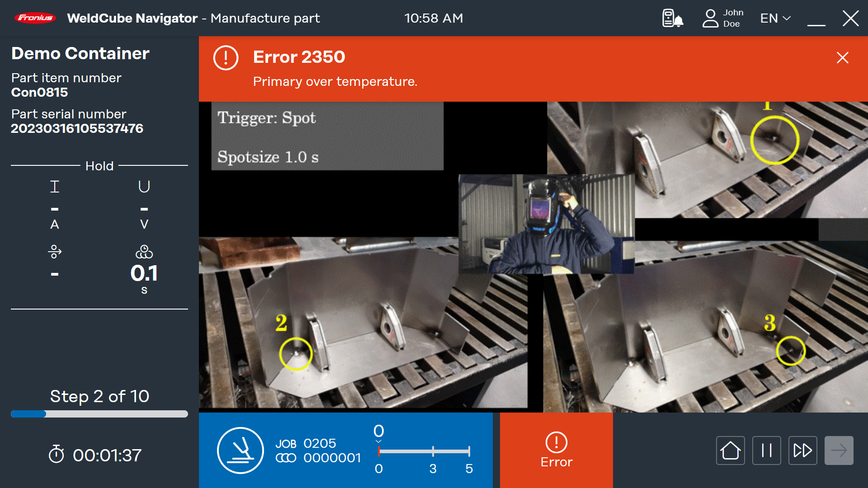Screen dimensions: 868x488
Task: Expand the EN language dropdown
Action: click(x=775, y=19)
